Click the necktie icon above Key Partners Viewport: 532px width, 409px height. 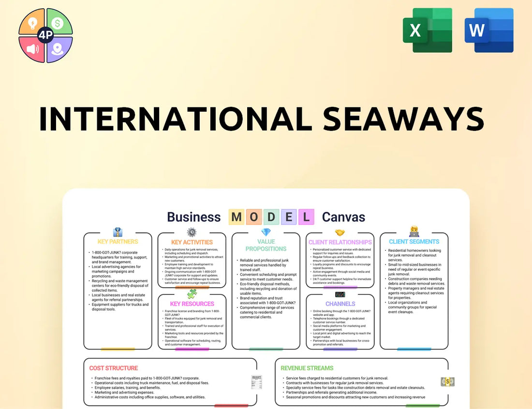(x=118, y=233)
